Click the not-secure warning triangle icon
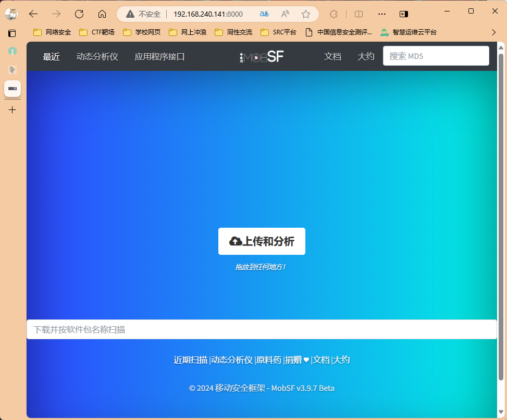Screen dimensions: 507x420 [x=130, y=14]
